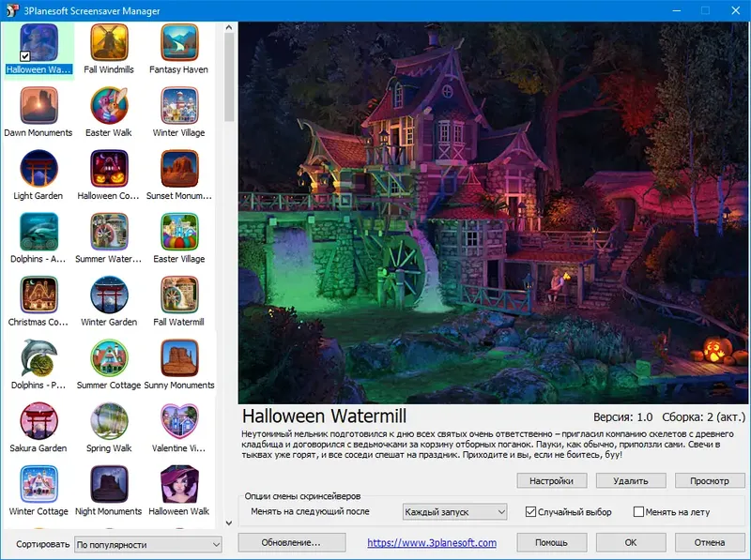Enable the Менять на лету checkbox

point(638,511)
